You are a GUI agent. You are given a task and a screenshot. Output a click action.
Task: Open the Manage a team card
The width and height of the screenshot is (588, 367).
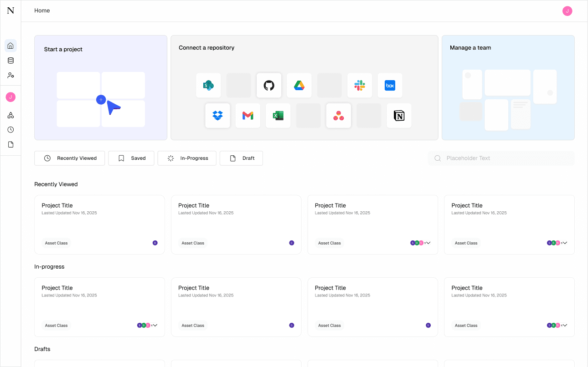point(508,87)
